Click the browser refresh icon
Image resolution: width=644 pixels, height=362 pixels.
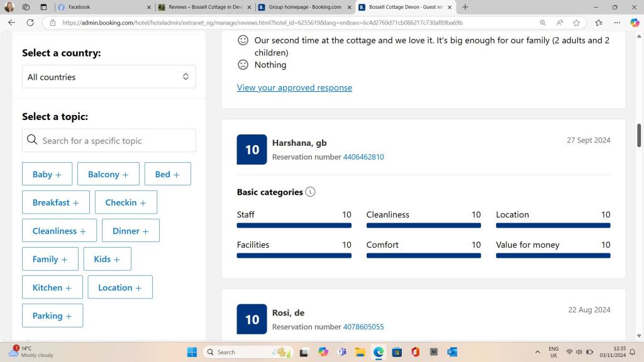point(30,23)
